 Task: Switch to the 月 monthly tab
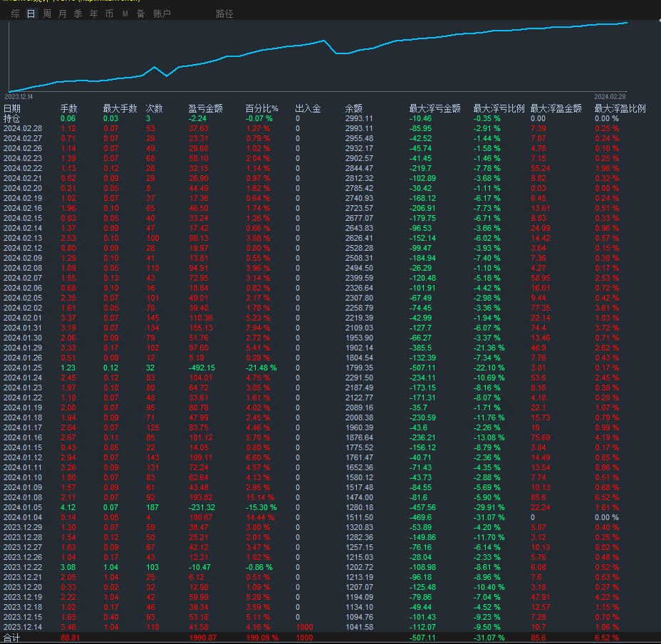point(63,14)
